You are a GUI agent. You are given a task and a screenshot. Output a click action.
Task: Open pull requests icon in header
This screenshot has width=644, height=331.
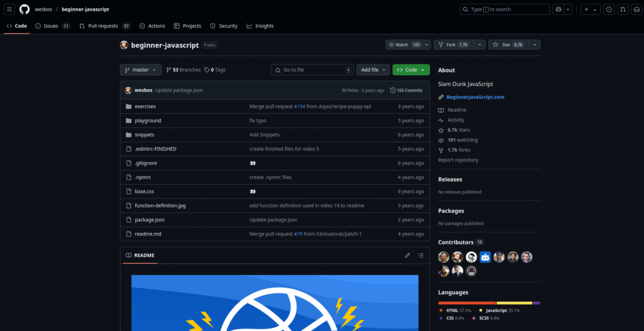(623, 9)
